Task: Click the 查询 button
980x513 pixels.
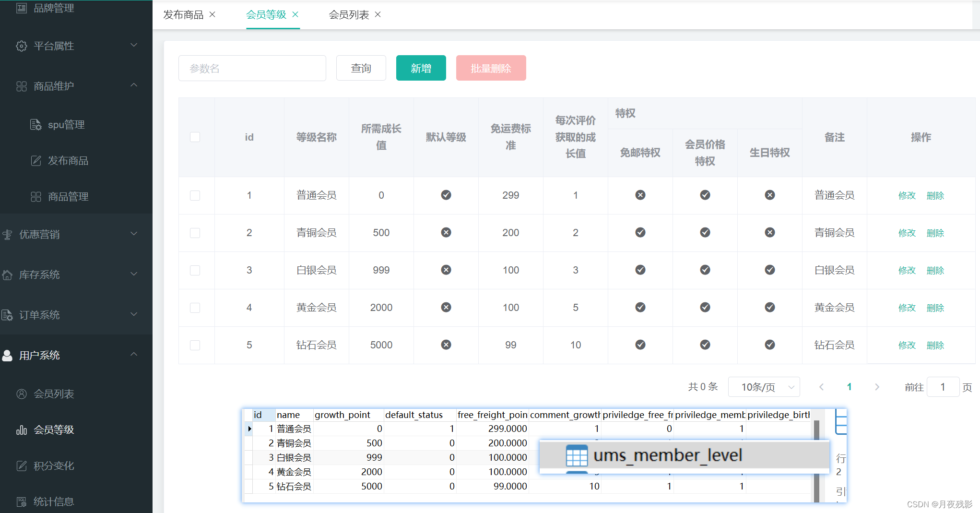Action: tap(361, 68)
